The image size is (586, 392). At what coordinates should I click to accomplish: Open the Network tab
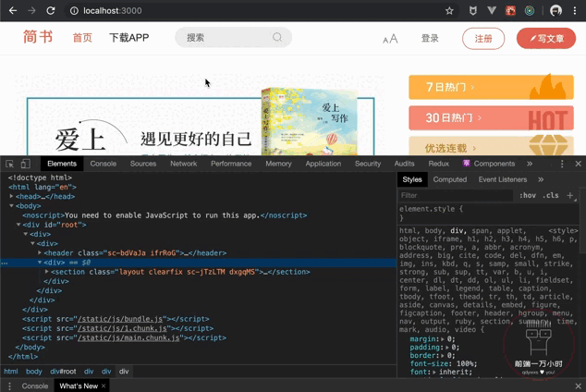[184, 164]
